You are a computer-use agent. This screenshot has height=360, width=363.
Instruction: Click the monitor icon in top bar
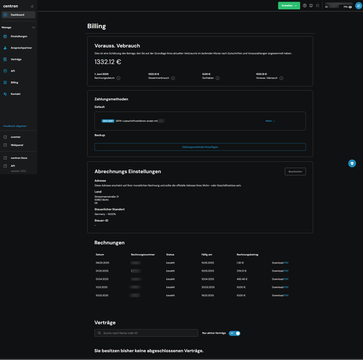(x=311, y=6)
